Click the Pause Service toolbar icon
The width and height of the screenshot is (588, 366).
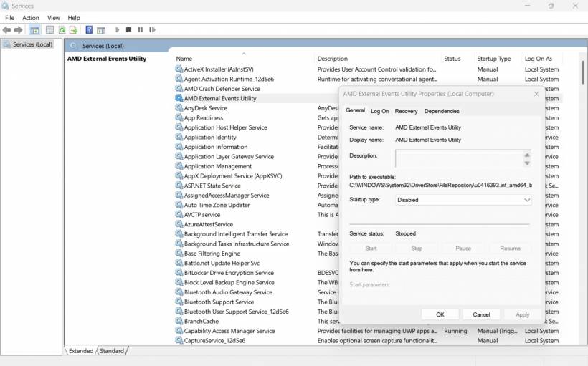141,29
